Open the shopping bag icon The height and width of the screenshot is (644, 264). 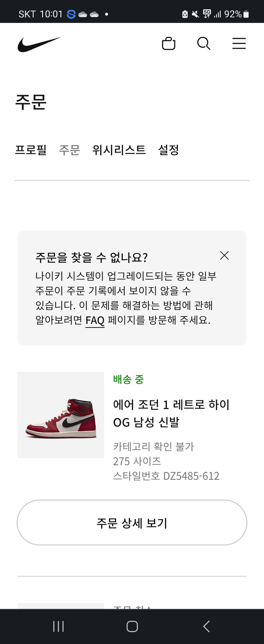[169, 44]
